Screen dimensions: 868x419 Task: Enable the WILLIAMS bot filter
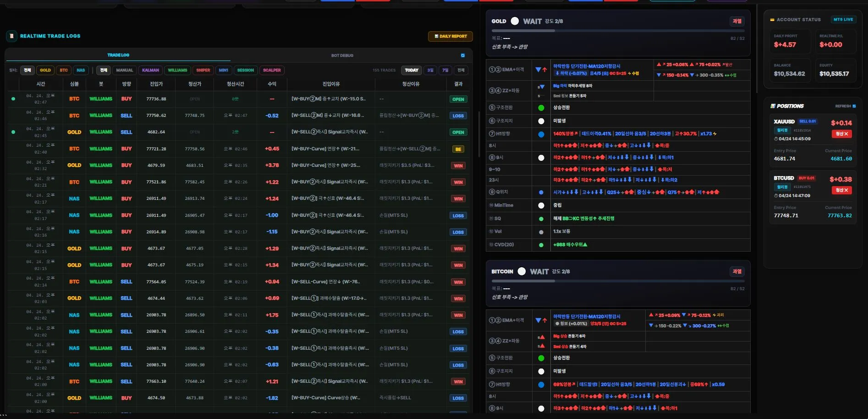tap(177, 70)
